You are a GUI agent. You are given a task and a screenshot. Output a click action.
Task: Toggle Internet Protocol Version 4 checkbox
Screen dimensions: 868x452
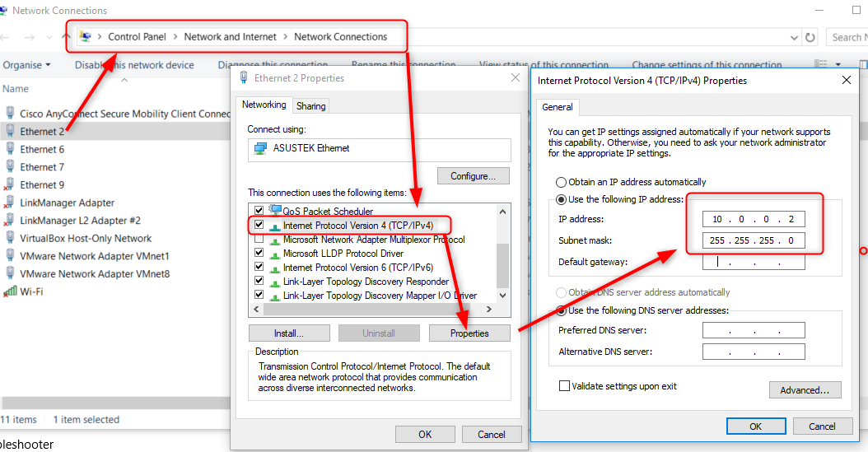pos(259,225)
